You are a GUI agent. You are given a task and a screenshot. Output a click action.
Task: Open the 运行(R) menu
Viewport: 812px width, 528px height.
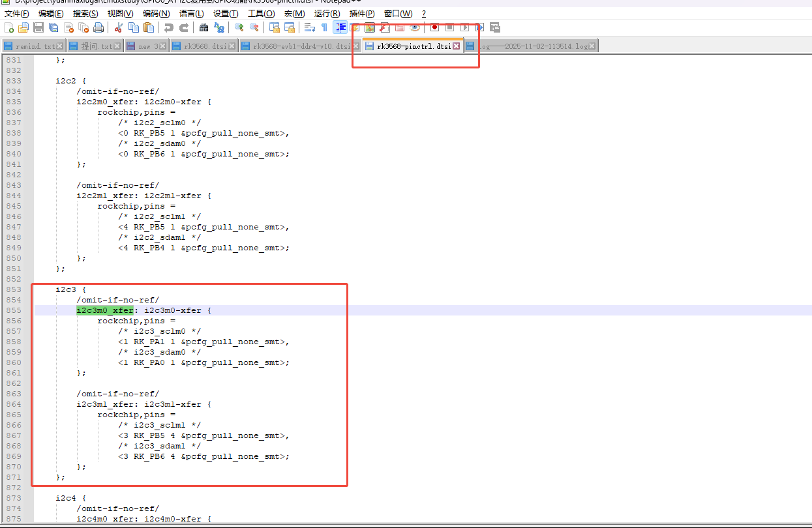pos(327,14)
